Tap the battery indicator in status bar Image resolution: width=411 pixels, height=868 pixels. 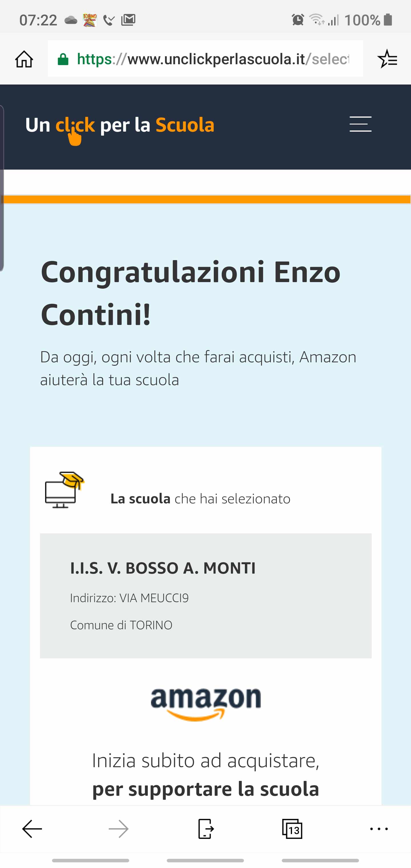click(388, 20)
